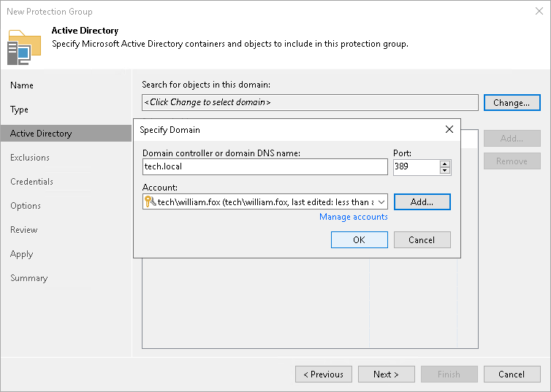The image size is (551, 392).
Task: Click the Next > button
Action: click(386, 374)
